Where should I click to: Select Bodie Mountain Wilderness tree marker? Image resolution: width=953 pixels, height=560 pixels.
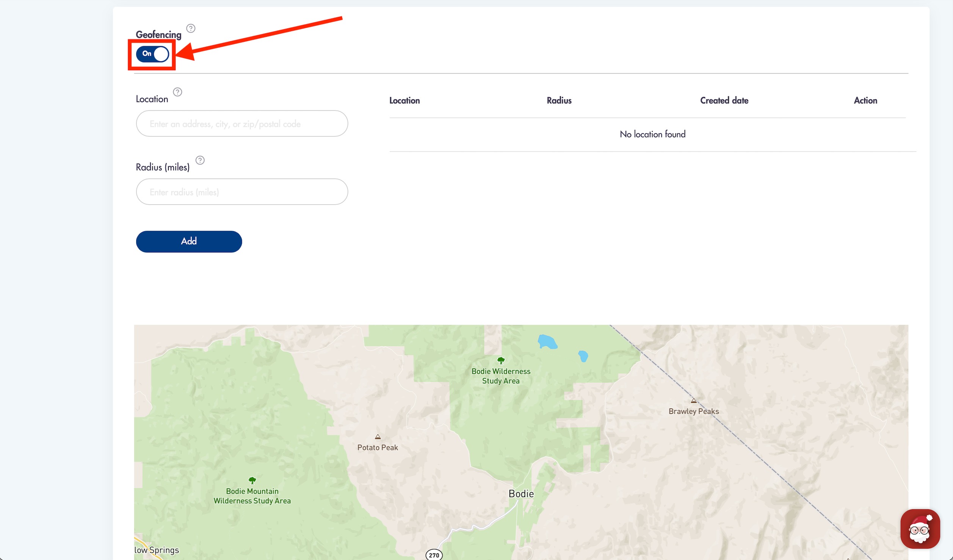tap(252, 480)
